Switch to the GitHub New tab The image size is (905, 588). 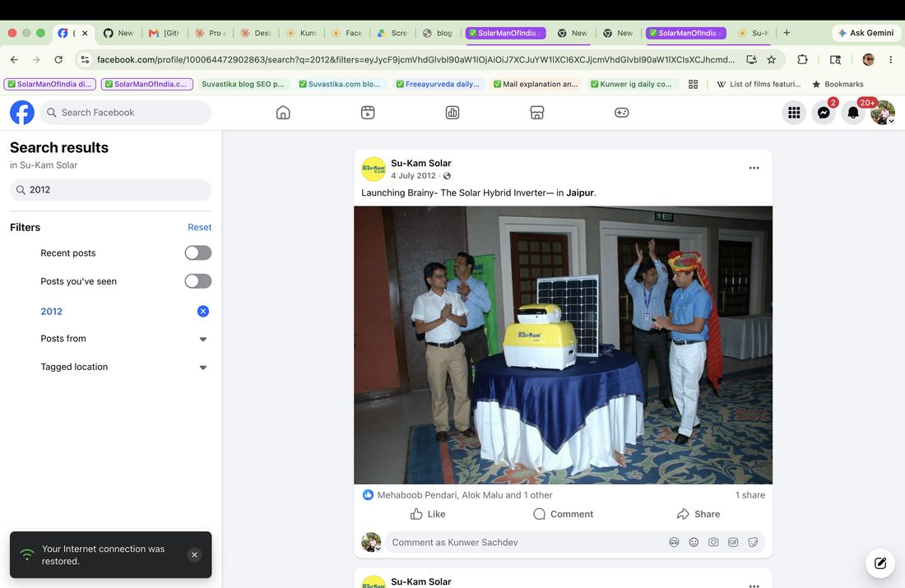(118, 33)
